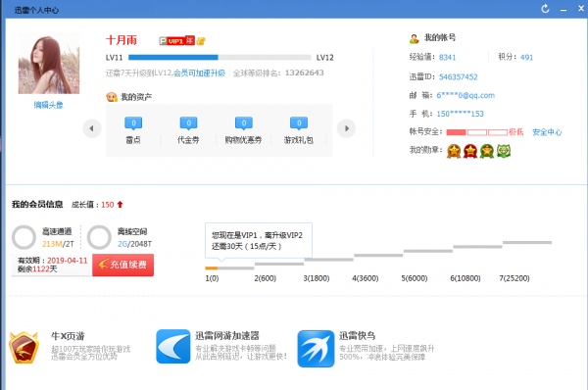Image resolution: width=588 pixels, height=390 pixels.
Task: Click the VIP level 1(0) marker
Action: [212, 278]
